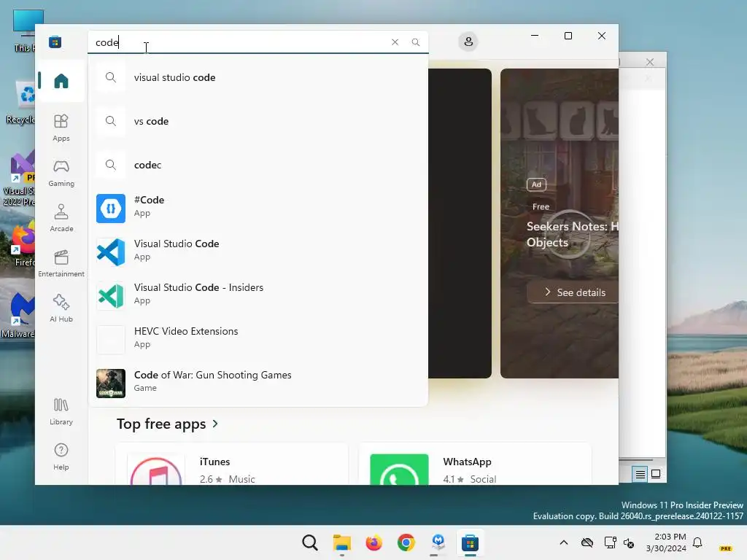
Task: Open Code of War: Gun Shooting Games result
Action: point(258,383)
